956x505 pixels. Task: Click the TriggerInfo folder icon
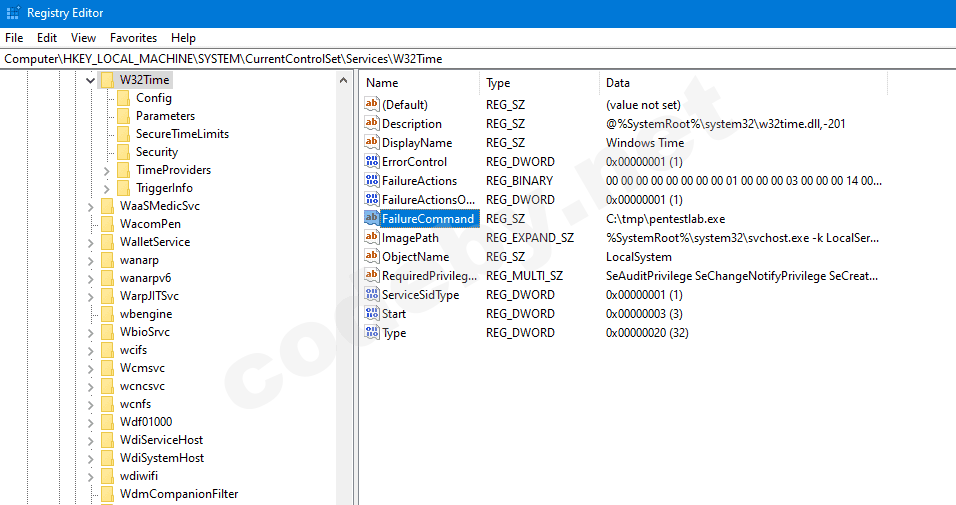(x=123, y=188)
